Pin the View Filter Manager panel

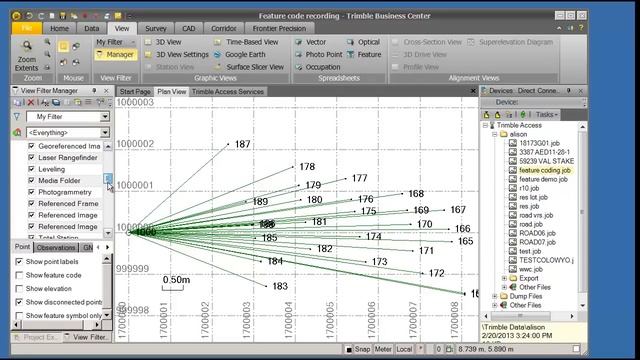coord(94,91)
